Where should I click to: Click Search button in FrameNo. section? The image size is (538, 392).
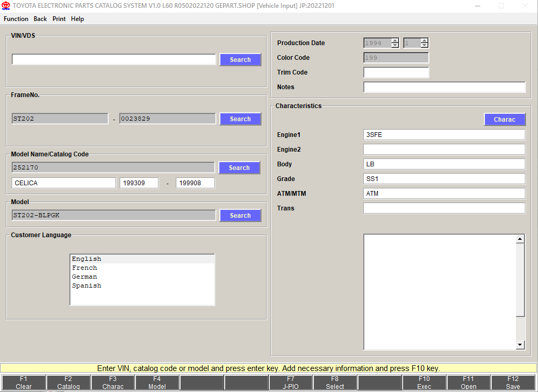pyautogui.click(x=240, y=119)
